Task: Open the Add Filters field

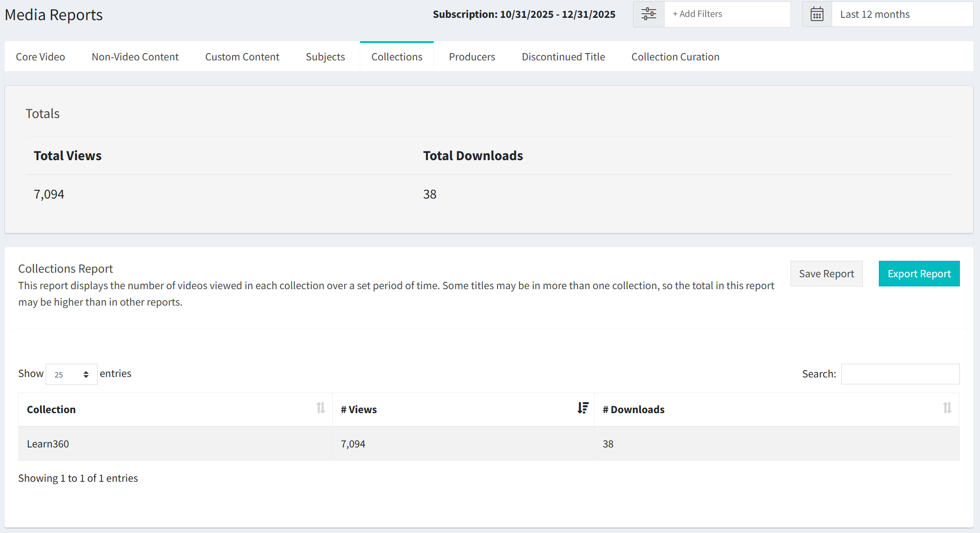Action: pyautogui.click(x=727, y=14)
